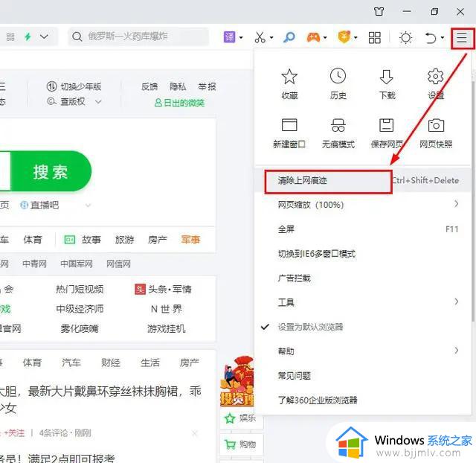Open the game controller icon

[313, 37]
